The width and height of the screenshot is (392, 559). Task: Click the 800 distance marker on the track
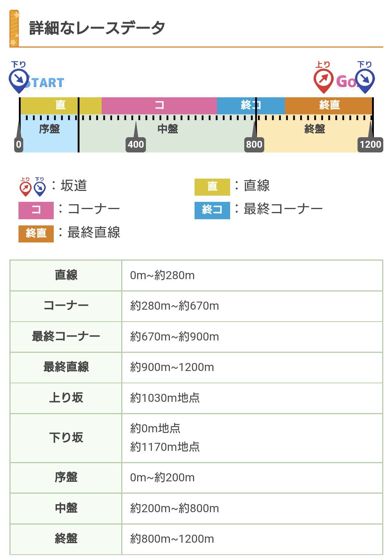pyautogui.click(x=254, y=144)
